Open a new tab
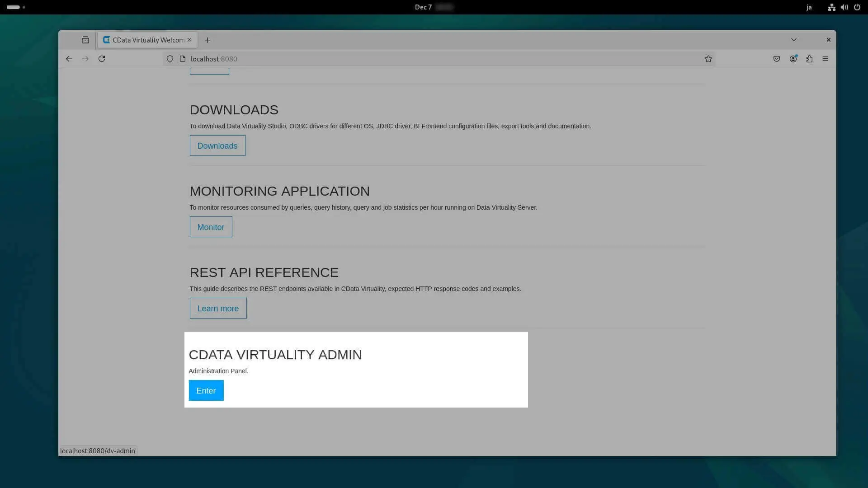The width and height of the screenshot is (868, 488). click(207, 40)
